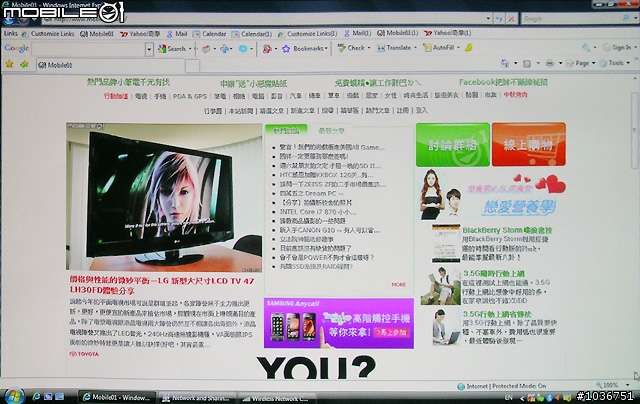Open first Customize Links favorite
This screenshot has width=640, height=404.
click(48, 34)
